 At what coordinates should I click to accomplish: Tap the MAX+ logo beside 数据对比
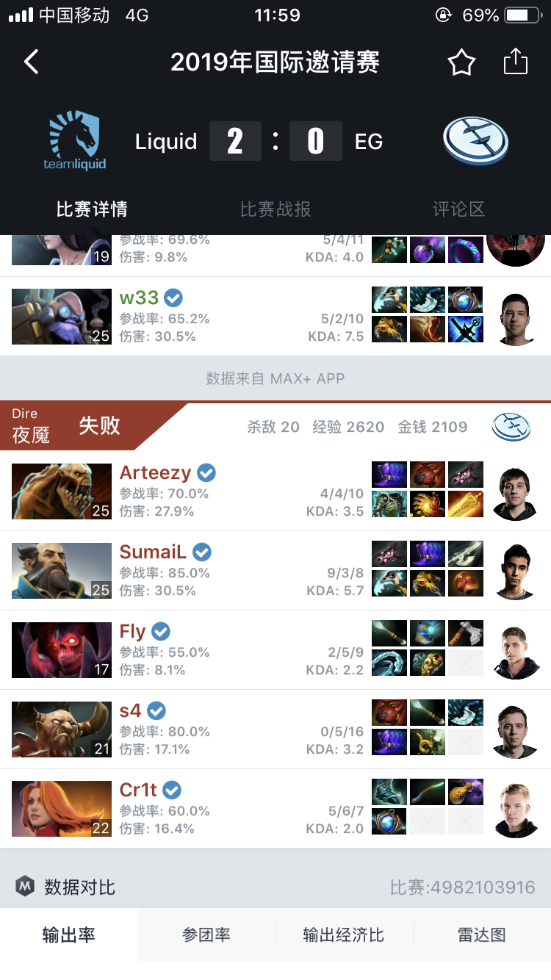(x=26, y=887)
